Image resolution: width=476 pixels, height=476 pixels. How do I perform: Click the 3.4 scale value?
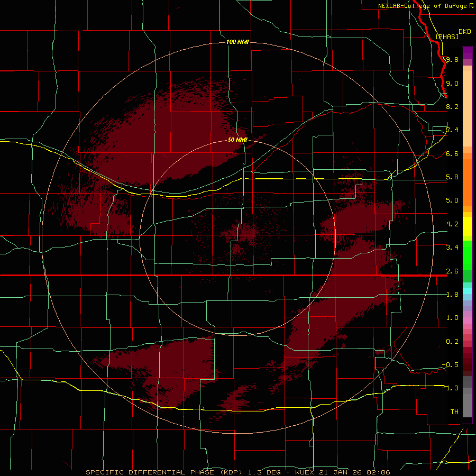pos(452,248)
